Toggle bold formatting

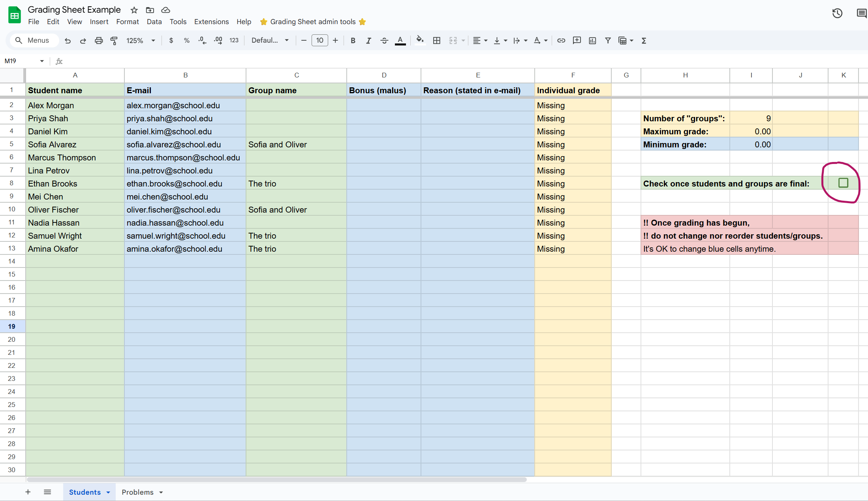(353, 40)
